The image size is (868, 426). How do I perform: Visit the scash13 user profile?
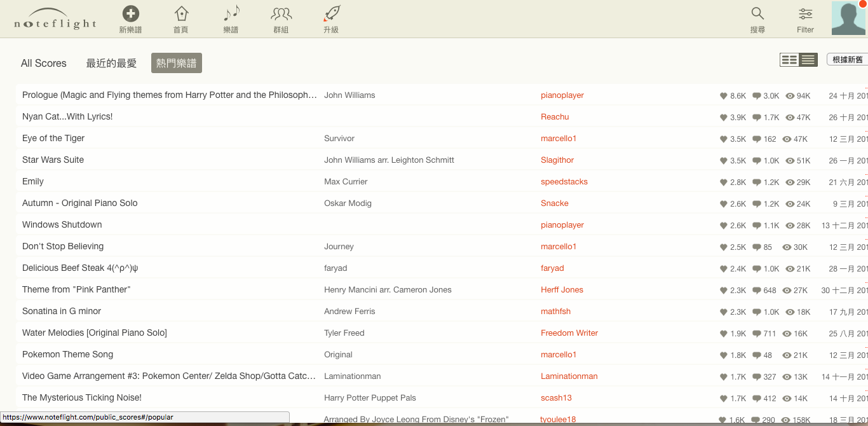556,398
